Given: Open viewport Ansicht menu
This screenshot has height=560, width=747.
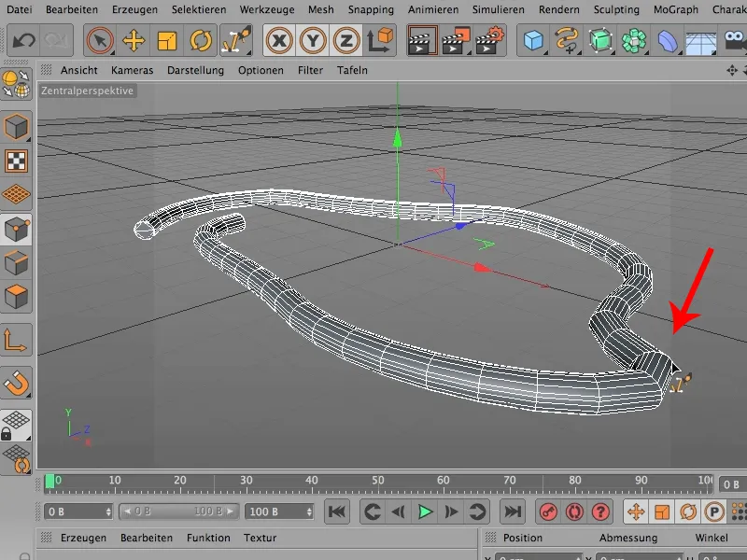Looking at the screenshot, I should point(79,71).
